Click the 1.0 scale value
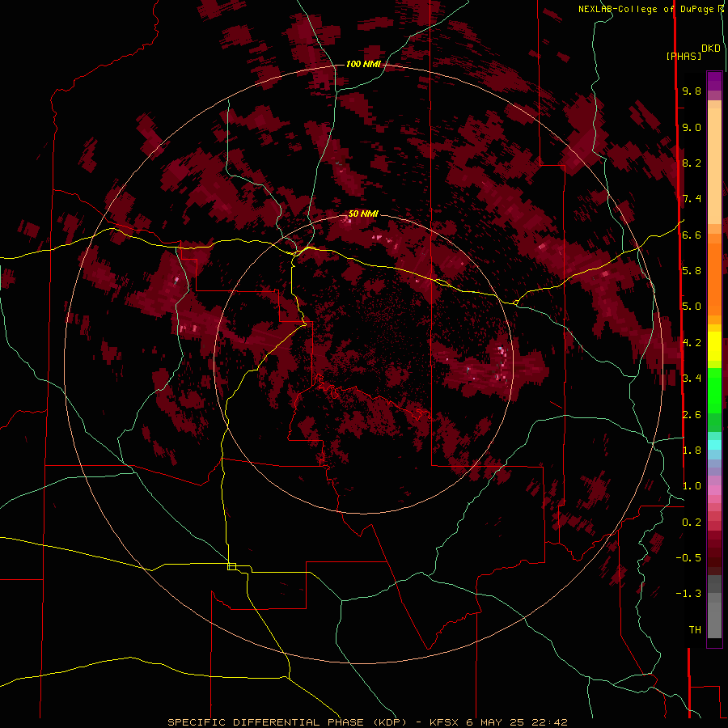The image size is (728, 728). click(692, 486)
